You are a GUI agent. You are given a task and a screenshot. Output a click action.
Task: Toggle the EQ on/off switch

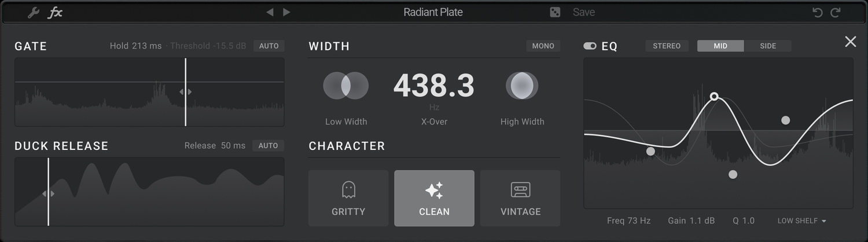[590, 46]
